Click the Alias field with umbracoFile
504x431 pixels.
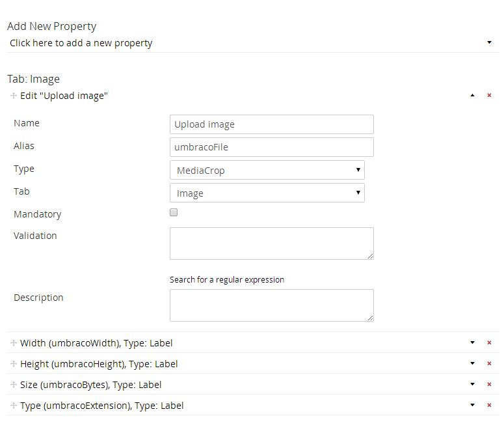(x=271, y=147)
